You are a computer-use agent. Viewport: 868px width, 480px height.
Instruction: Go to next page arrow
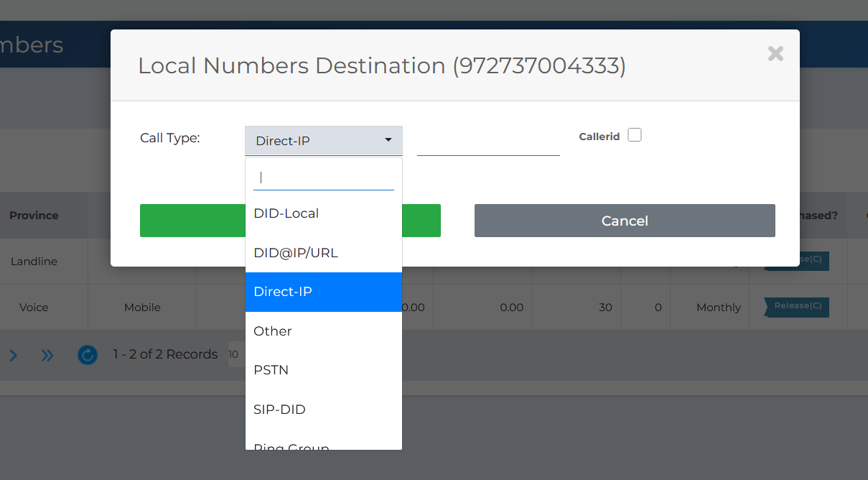click(13, 354)
